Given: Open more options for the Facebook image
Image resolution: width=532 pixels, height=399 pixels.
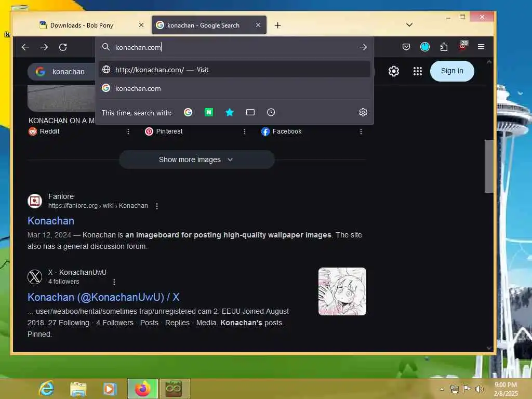Looking at the screenshot, I should pyautogui.click(x=361, y=131).
